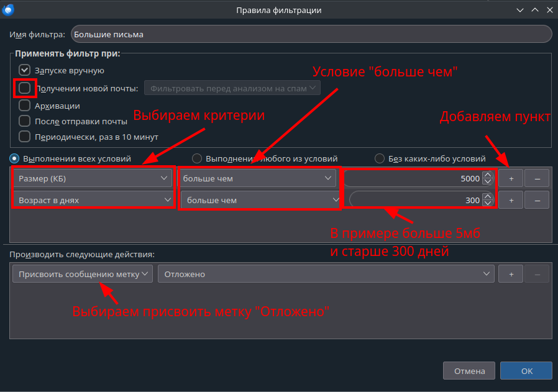Uncheck the 'Запуске вручную' checkbox

tap(25, 70)
